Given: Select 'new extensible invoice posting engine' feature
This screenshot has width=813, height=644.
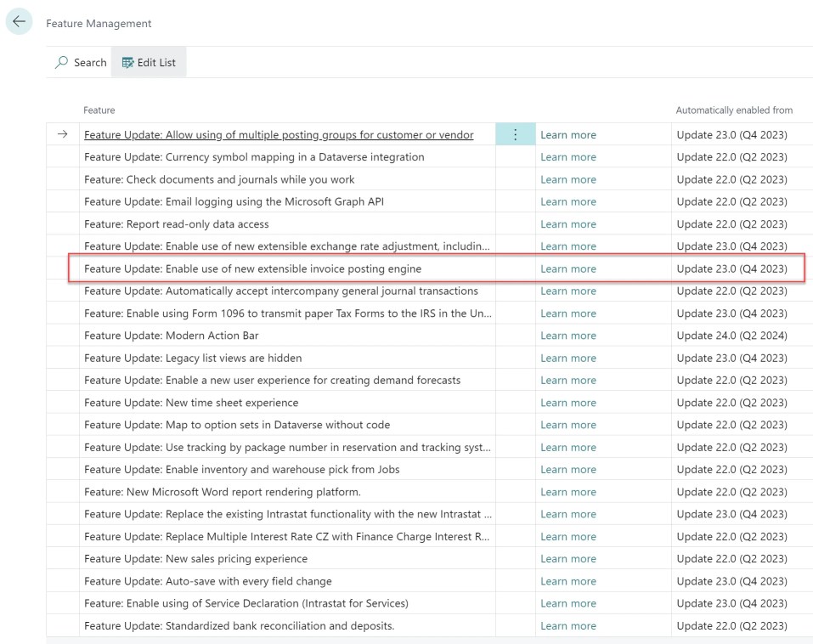Looking at the screenshot, I should 252,268.
